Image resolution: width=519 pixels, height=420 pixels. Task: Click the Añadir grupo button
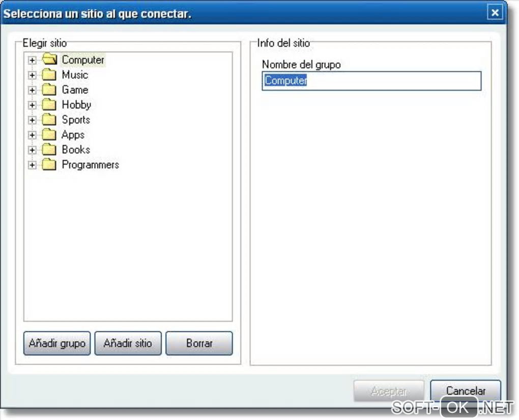[x=57, y=343]
